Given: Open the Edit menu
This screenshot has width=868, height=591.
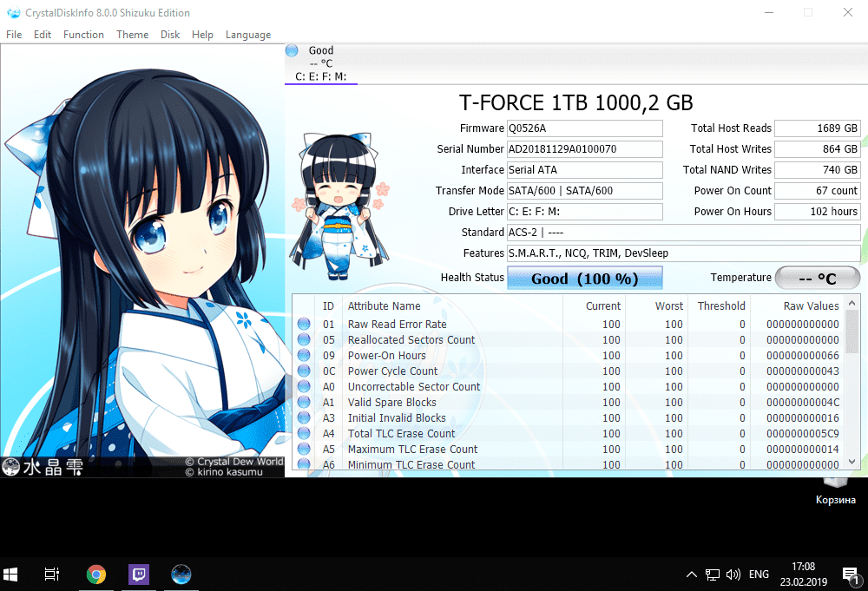Looking at the screenshot, I should click(x=42, y=35).
